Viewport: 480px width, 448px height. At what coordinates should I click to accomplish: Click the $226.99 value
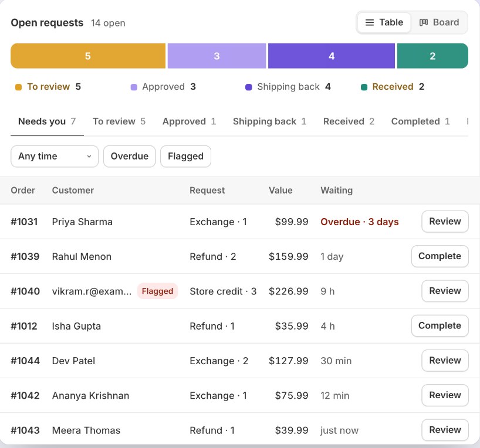[288, 291]
